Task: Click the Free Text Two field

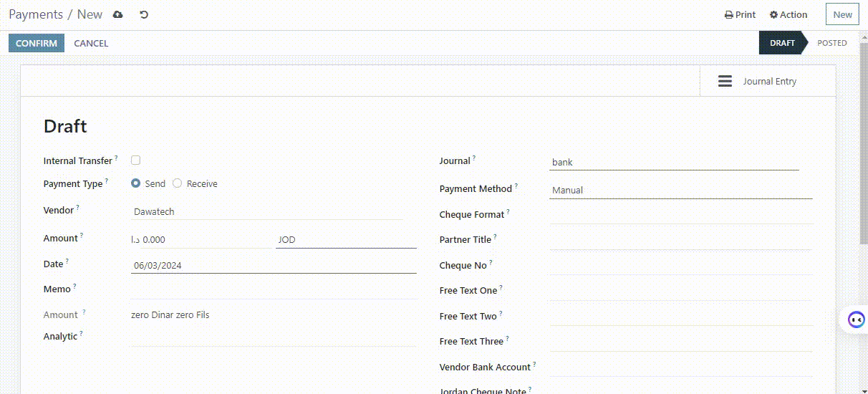Action: [681, 317]
